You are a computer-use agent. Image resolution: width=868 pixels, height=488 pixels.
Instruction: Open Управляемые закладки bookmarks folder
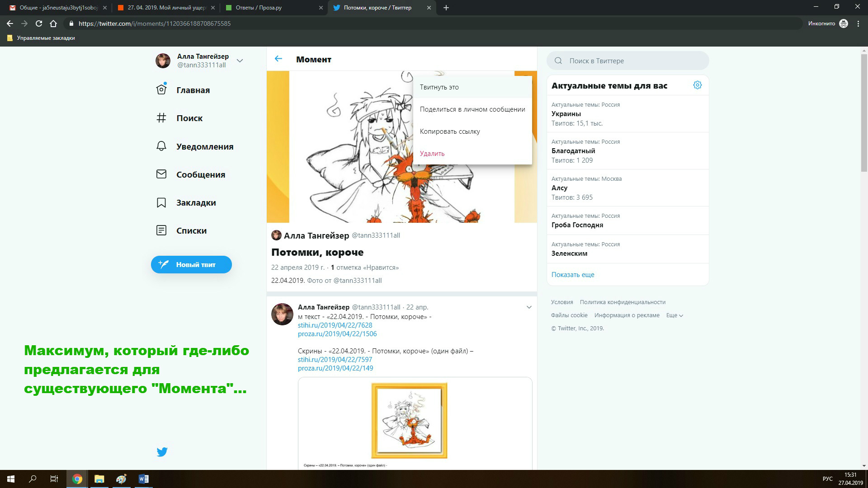[41, 38]
